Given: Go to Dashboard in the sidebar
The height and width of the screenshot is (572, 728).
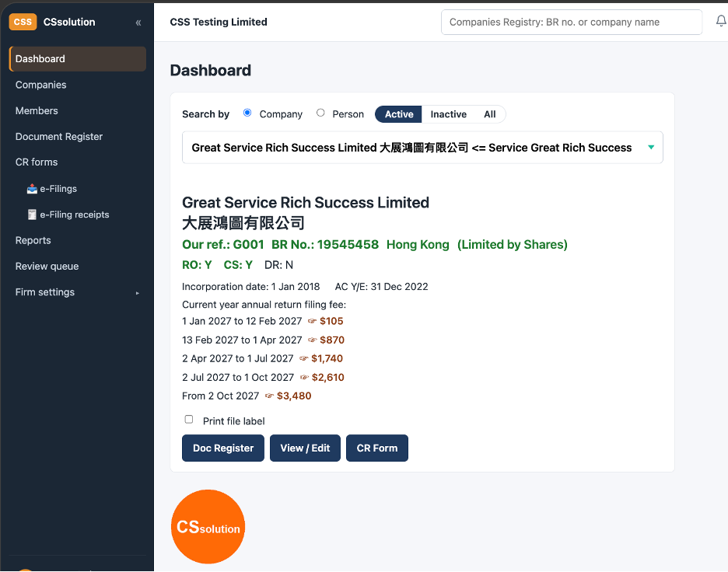Looking at the screenshot, I should coord(78,59).
